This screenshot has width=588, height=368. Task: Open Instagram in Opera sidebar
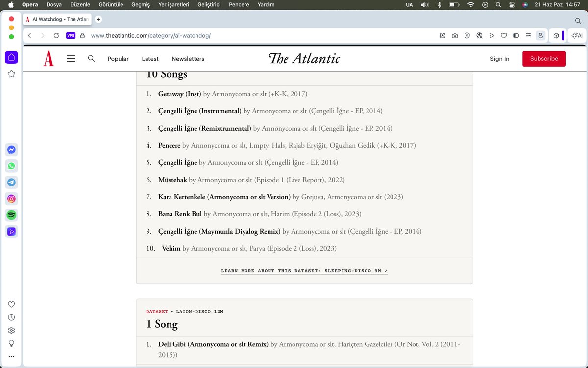pos(11,199)
